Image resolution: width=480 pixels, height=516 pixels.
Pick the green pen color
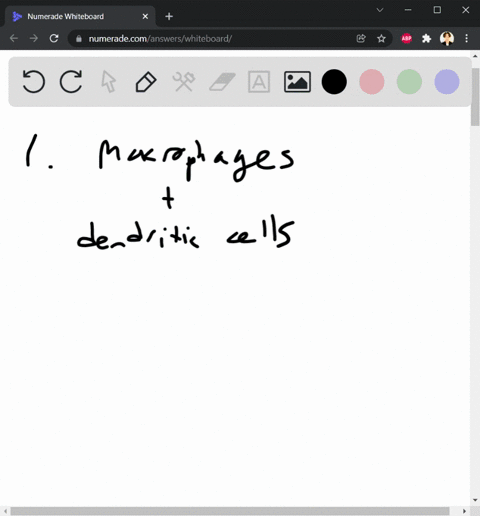tap(409, 82)
